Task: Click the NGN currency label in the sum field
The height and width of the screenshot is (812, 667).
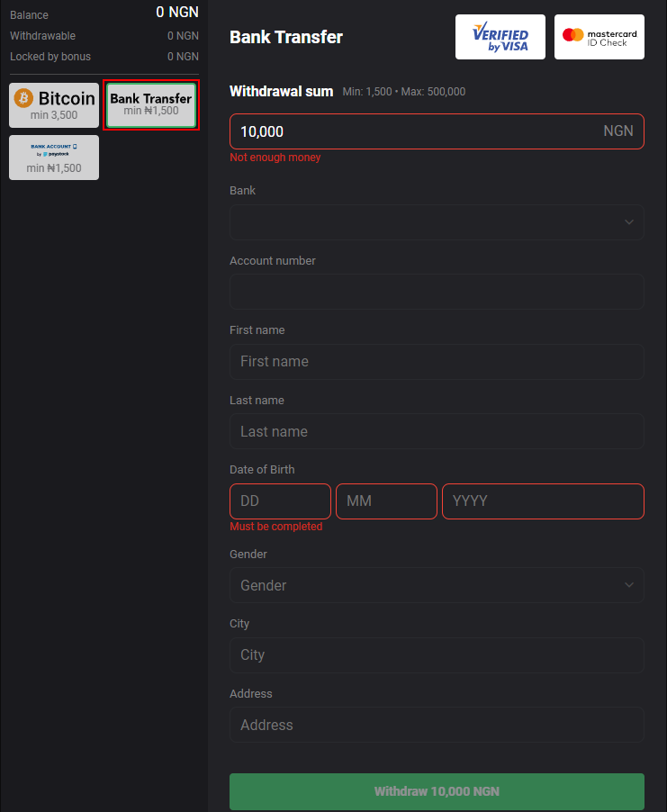Action: (618, 131)
